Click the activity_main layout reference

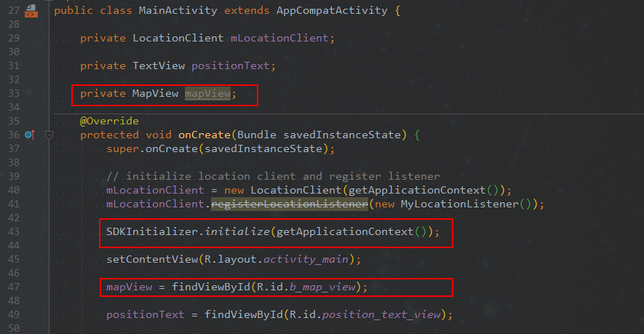[306, 259]
